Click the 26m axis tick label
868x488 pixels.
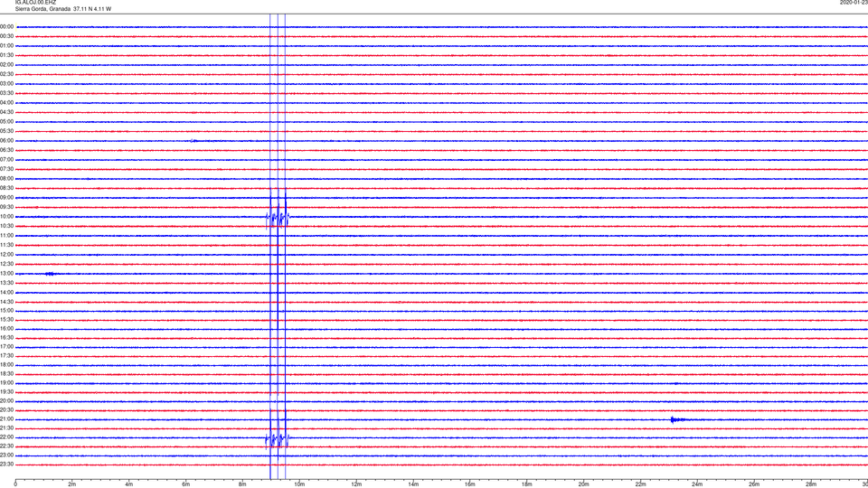coord(754,484)
